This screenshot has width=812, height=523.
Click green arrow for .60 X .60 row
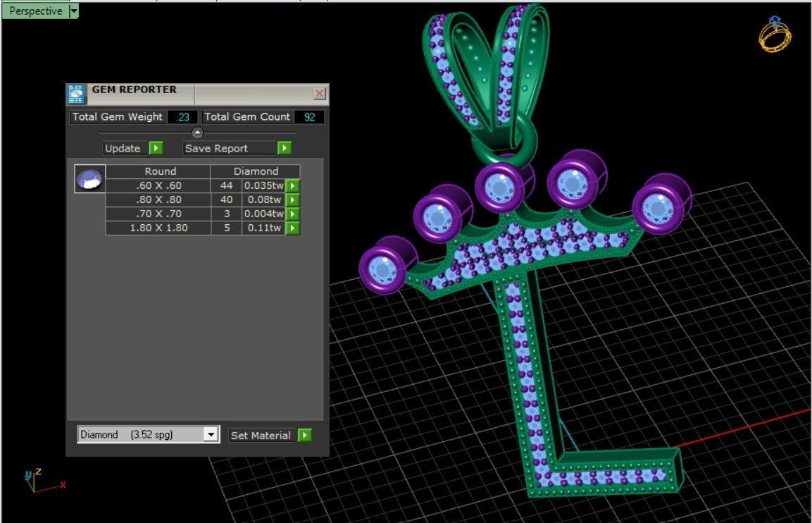click(292, 185)
